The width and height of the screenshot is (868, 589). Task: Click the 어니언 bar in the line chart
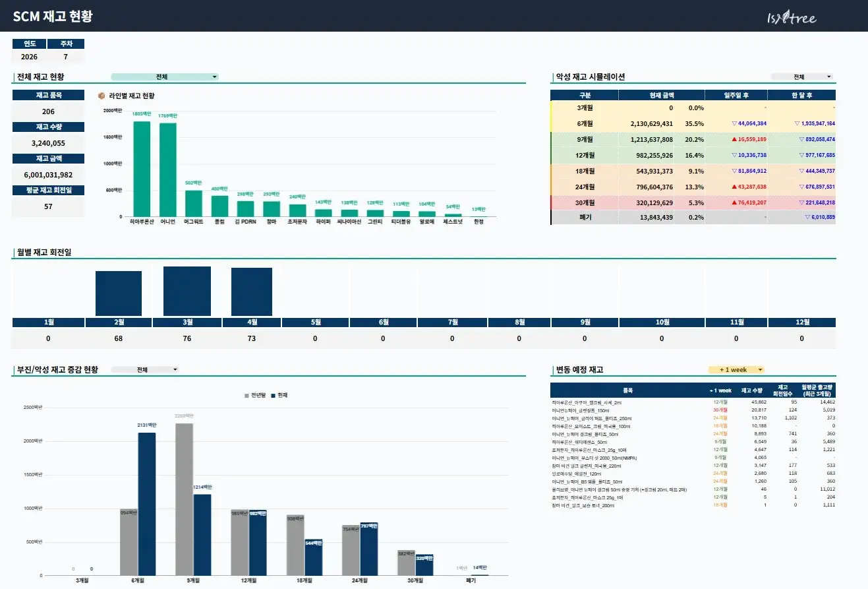(x=167, y=170)
